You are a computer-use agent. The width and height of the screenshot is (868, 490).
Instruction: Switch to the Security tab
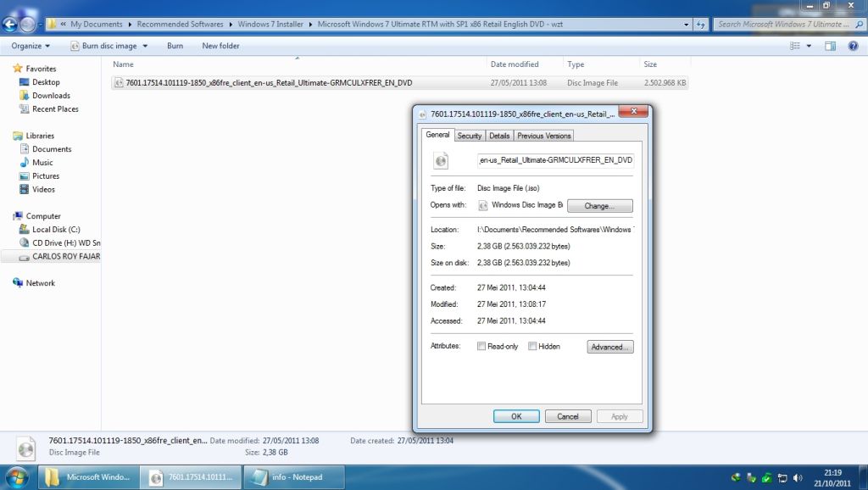coord(470,135)
